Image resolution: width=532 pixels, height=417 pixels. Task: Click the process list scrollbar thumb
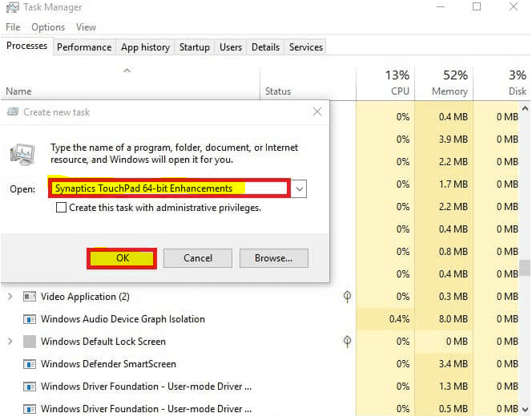click(526, 268)
